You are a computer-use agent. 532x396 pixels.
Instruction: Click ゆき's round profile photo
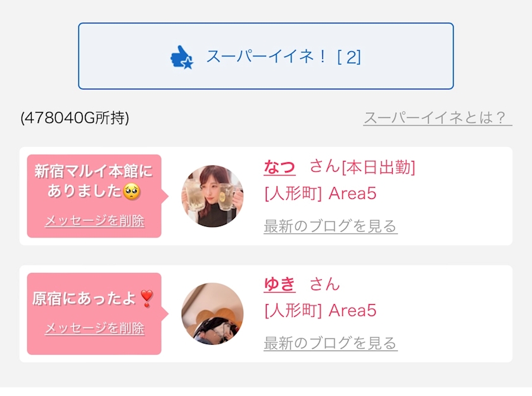click(213, 314)
